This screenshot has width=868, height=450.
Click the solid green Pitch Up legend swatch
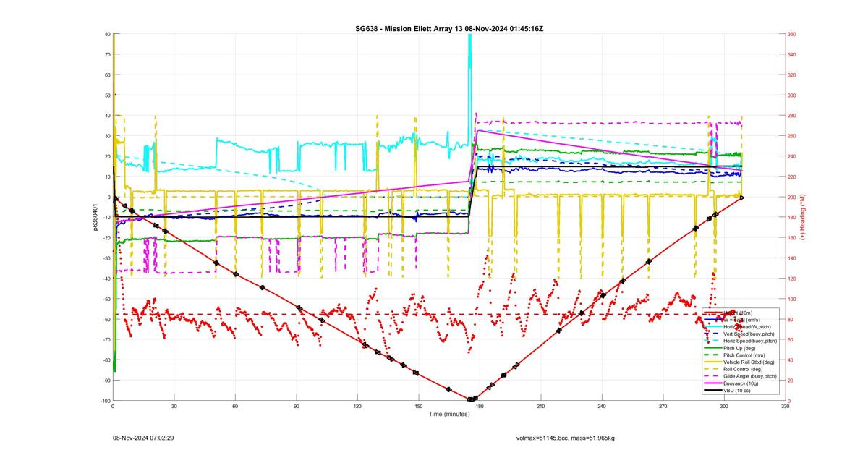(x=713, y=348)
